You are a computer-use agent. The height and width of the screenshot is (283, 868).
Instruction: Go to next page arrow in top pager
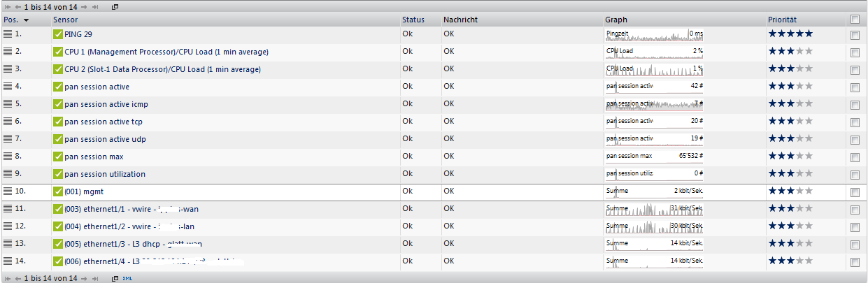(x=85, y=6)
